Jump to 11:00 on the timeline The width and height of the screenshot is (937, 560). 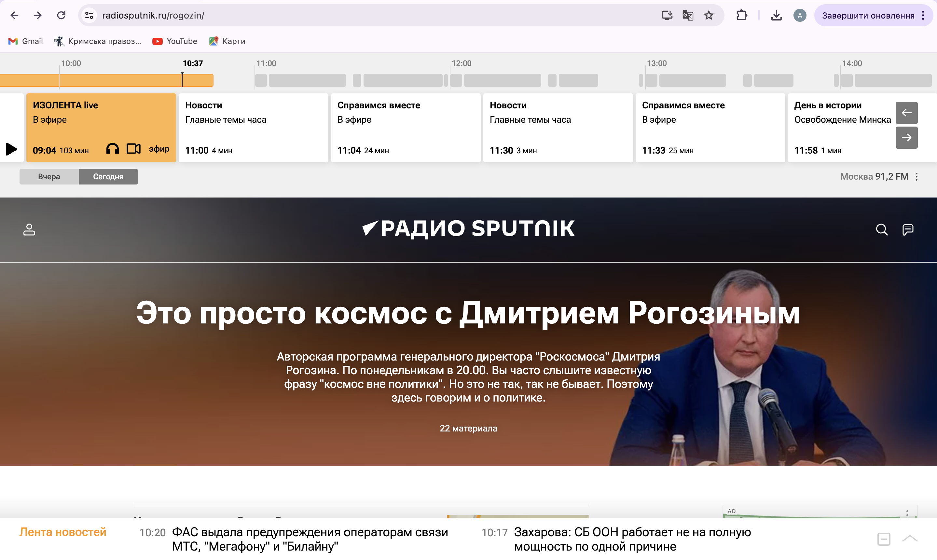click(266, 63)
